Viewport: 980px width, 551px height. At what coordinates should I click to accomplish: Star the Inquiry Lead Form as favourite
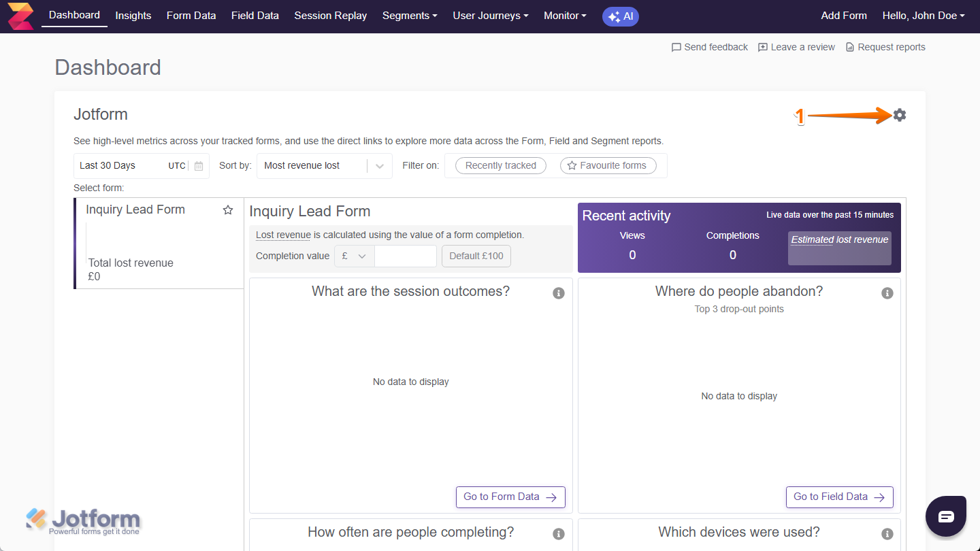click(x=228, y=210)
